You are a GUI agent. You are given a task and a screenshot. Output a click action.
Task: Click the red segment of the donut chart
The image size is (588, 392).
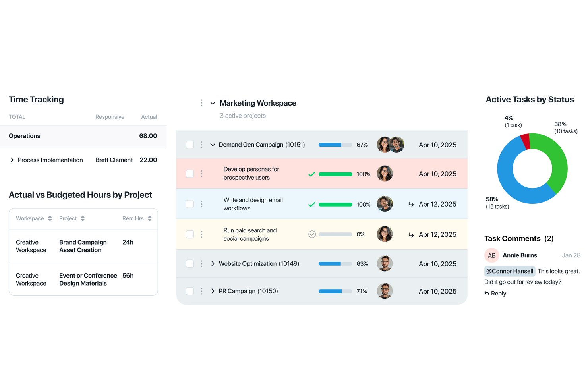click(x=525, y=141)
